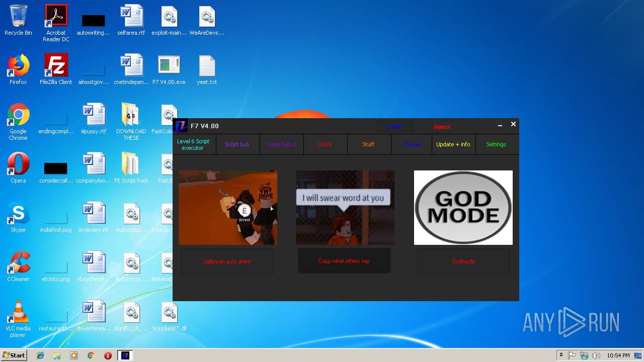The width and height of the screenshot is (644, 362).
Task: Launch Skype from the desktop
Action: coord(18,217)
